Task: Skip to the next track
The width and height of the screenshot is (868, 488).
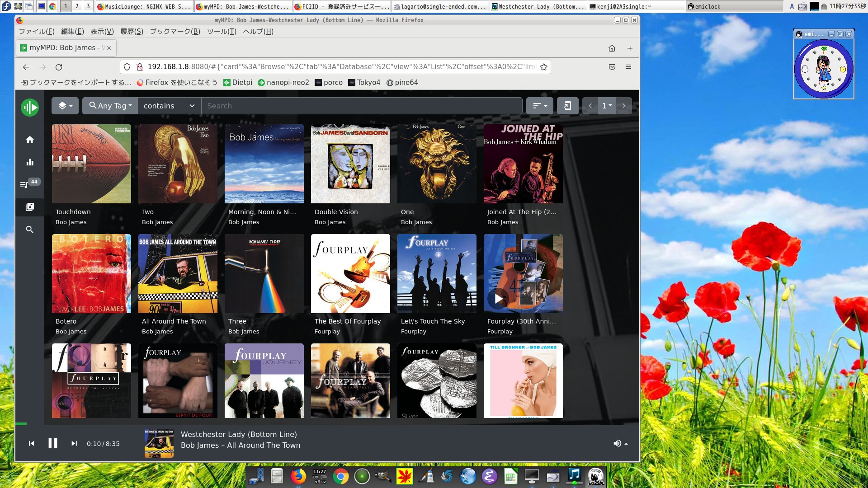Action: 74,443
